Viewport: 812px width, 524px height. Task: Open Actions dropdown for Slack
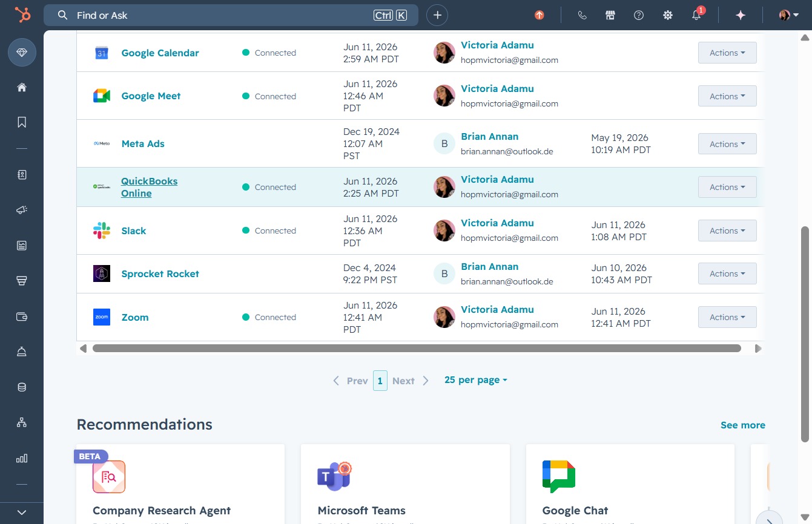727,231
